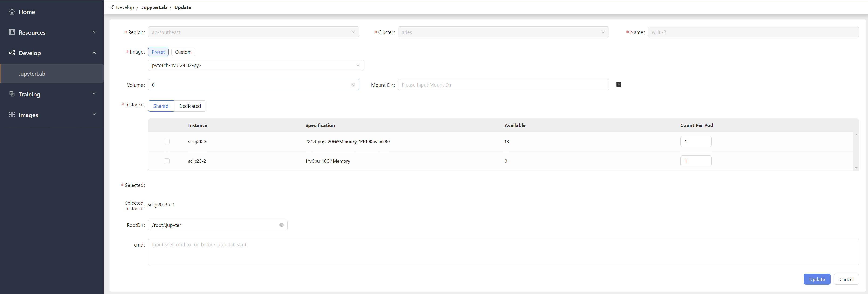Open the Region dropdown
The image size is (868, 294).
[x=253, y=32]
